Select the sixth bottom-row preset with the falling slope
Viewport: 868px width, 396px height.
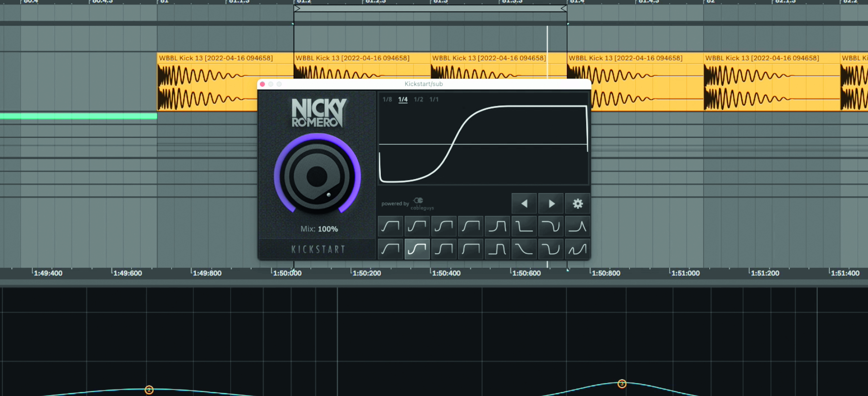[524, 249]
